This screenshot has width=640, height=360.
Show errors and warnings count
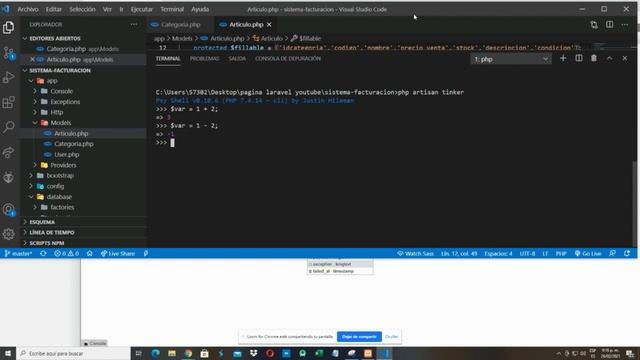[67, 253]
